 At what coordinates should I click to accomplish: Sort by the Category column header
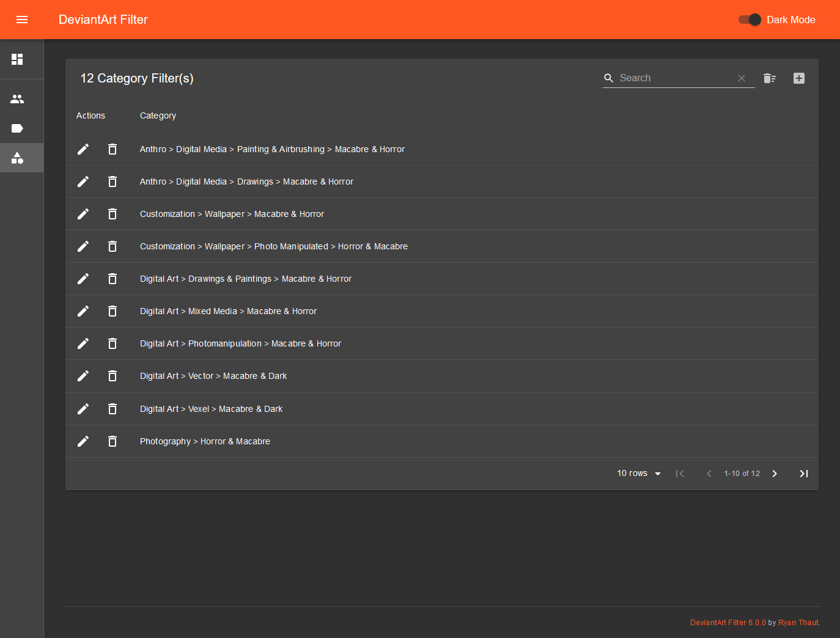click(158, 116)
